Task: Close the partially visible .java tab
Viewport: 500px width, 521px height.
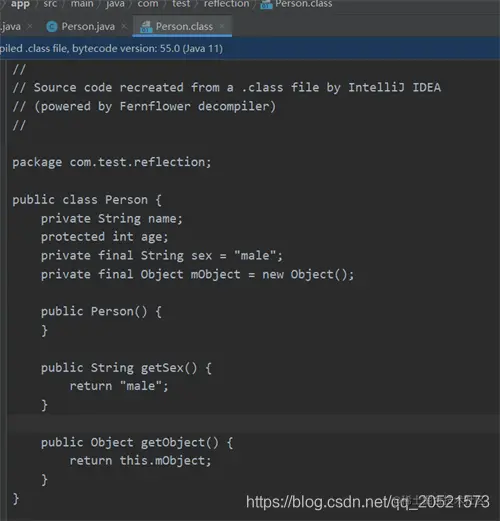Action: (x=30, y=26)
